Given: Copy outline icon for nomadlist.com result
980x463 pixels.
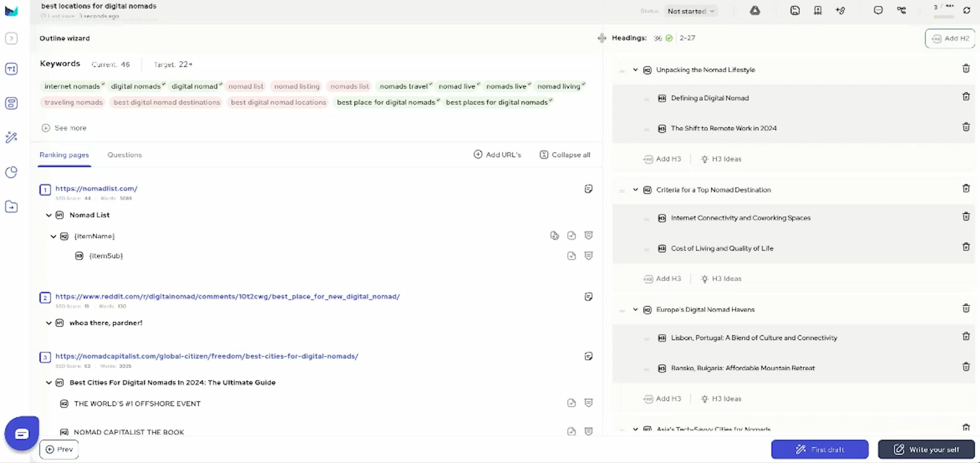Looking at the screenshot, I should 588,189.
